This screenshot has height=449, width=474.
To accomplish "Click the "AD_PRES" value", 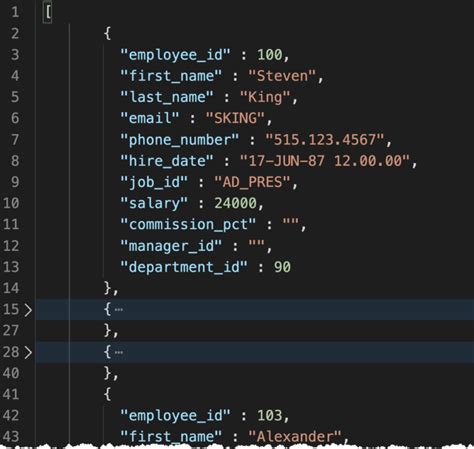I will 252,182.
